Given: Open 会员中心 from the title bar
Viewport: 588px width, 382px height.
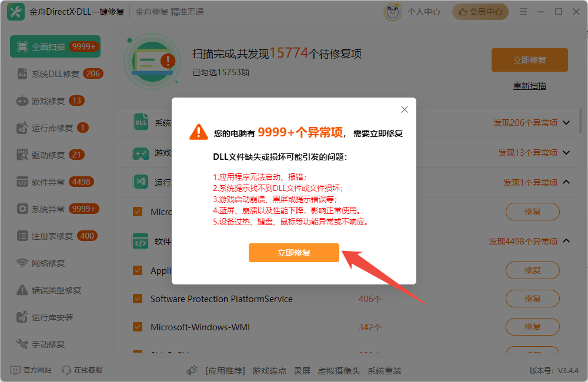Looking at the screenshot, I should (x=480, y=11).
